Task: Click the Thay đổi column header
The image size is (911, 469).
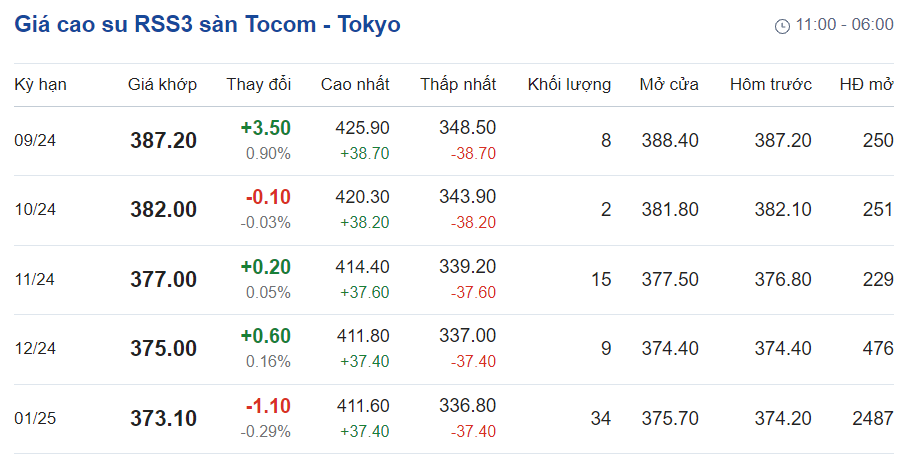Action: 259,84
